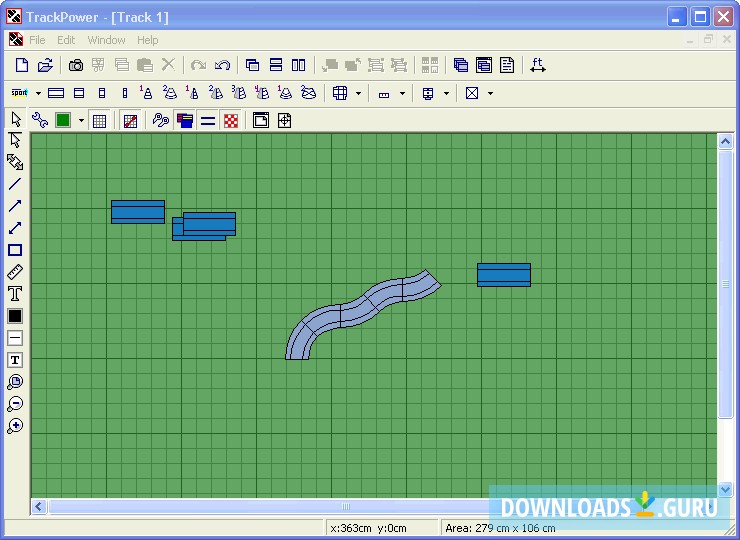The height and width of the screenshot is (540, 740).
Task: Tile windows vertically
Action: [298, 65]
